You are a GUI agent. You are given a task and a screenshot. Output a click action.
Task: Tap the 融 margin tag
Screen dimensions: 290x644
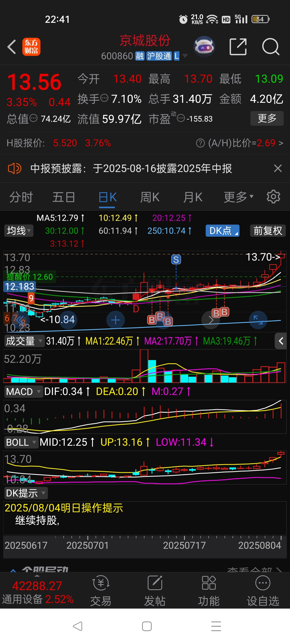tap(140, 56)
